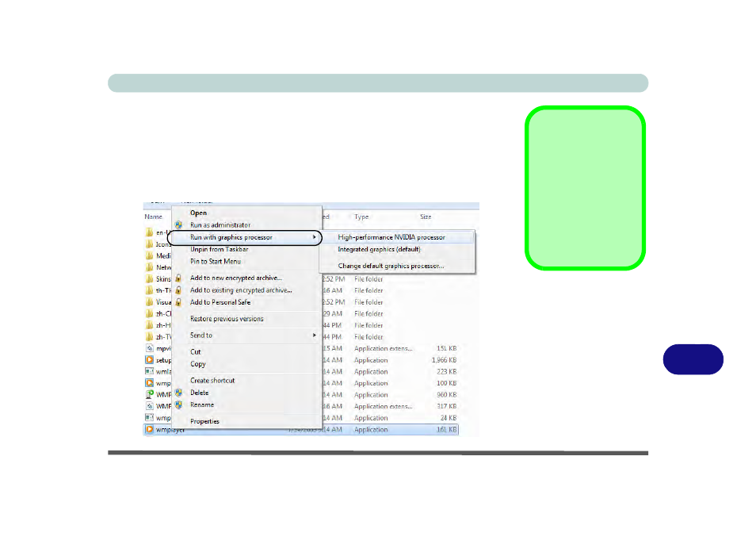Screen dimensions: 756x533
Task: Select the th-TH folder icon
Action: 150,290
